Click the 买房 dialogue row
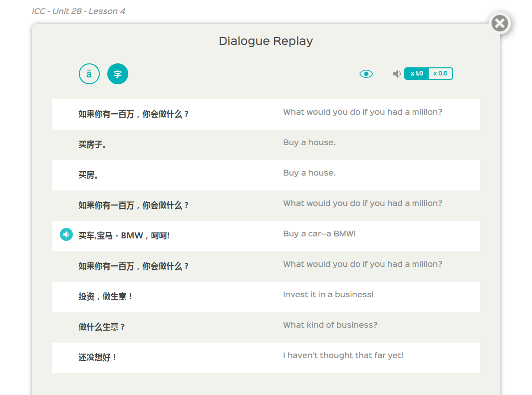Screen dimensions: 532x395 tap(88, 175)
